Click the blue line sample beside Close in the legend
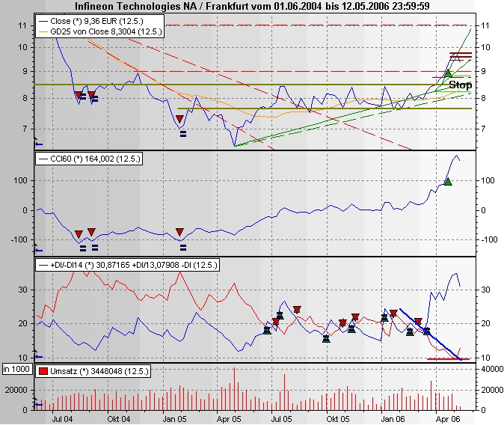504x425 pixels. pos(43,21)
